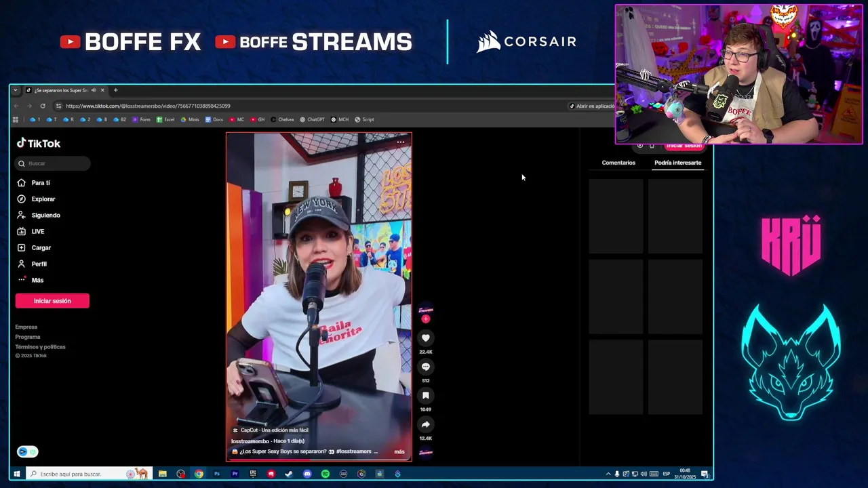868x488 pixels.
Task: Expand the system tray hidden icons arrow
Action: coord(608,474)
